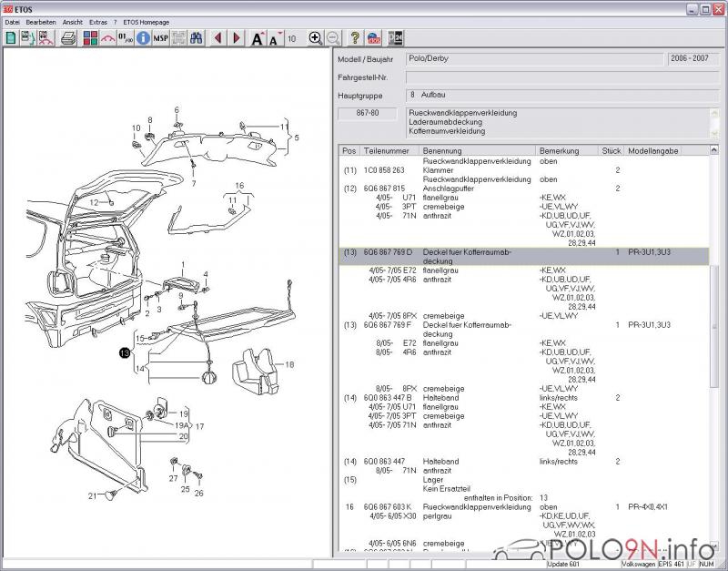Click the Bemerkung column header
Viewport: 728px width, 571px height.
(566, 151)
